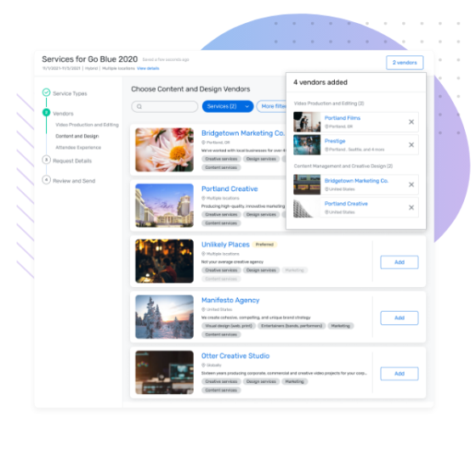Click the completed Service Types checkmark icon
Image resolution: width=476 pixels, height=456 pixels.
coord(46,93)
